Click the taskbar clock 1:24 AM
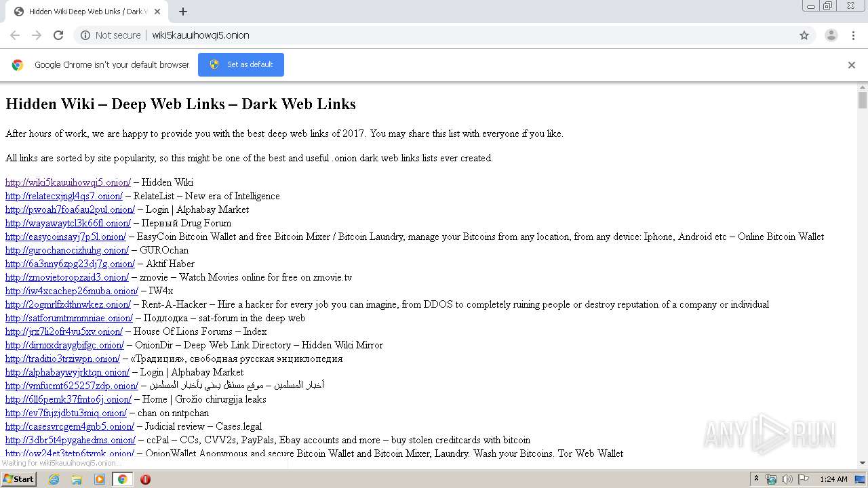 833,479
